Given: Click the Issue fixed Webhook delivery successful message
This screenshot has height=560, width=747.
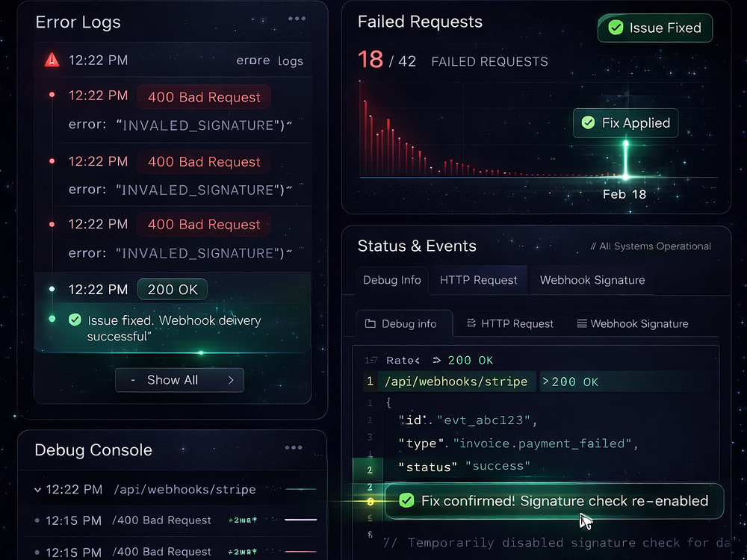Looking at the screenshot, I should point(174,328).
